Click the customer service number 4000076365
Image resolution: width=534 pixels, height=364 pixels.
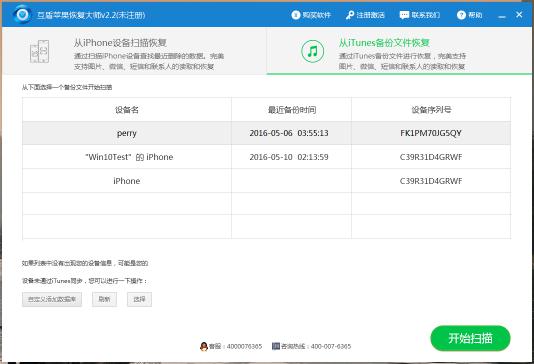[x=244, y=346]
